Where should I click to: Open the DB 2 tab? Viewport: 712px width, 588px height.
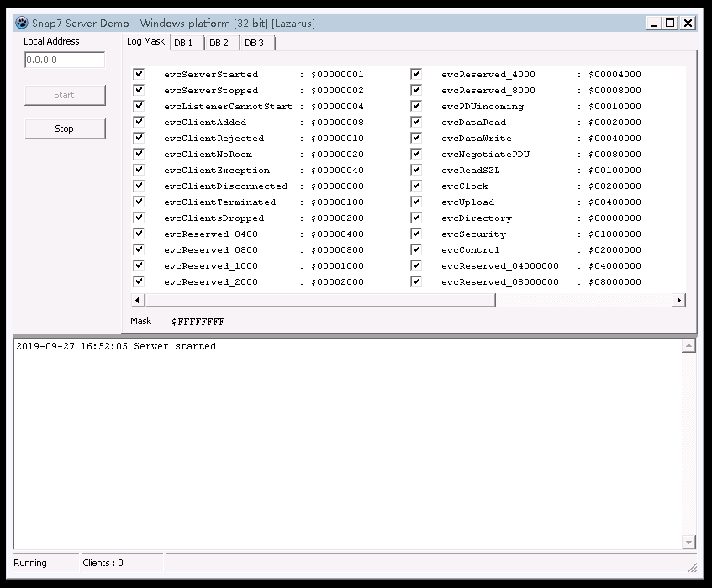(x=222, y=43)
